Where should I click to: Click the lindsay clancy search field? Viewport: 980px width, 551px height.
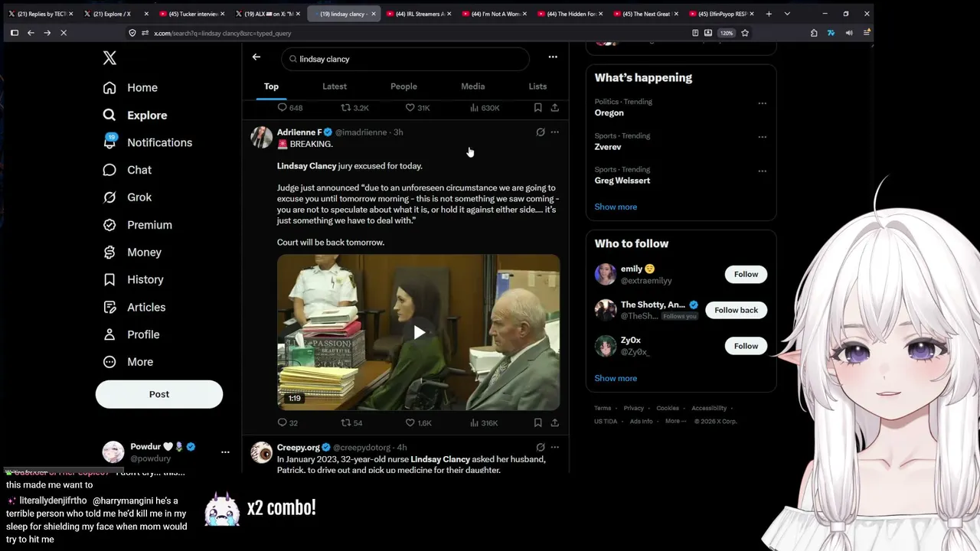point(405,59)
